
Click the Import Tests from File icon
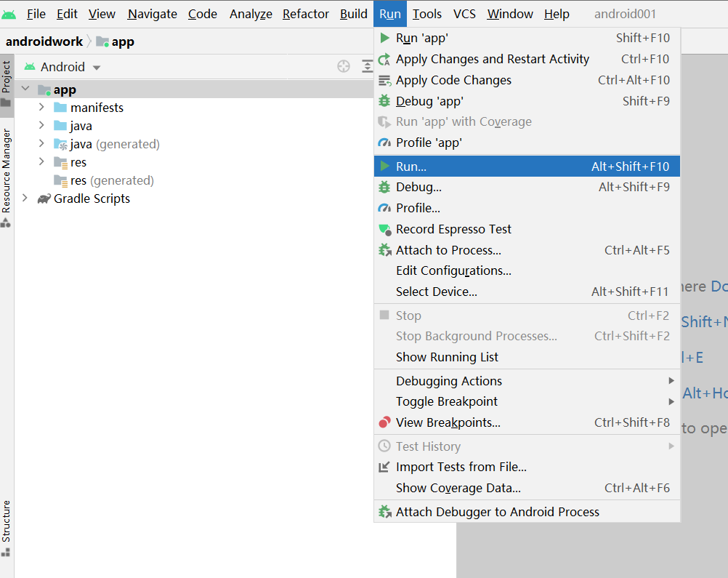click(x=384, y=467)
